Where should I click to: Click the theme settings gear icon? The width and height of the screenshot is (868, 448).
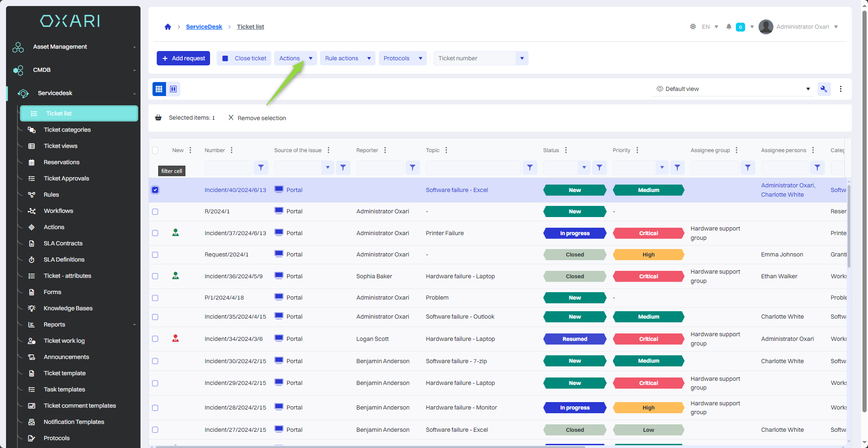pos(693,27)
